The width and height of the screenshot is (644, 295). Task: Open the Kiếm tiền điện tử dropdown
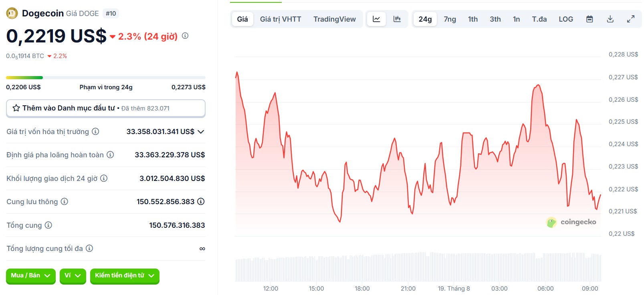pos(125,276)
